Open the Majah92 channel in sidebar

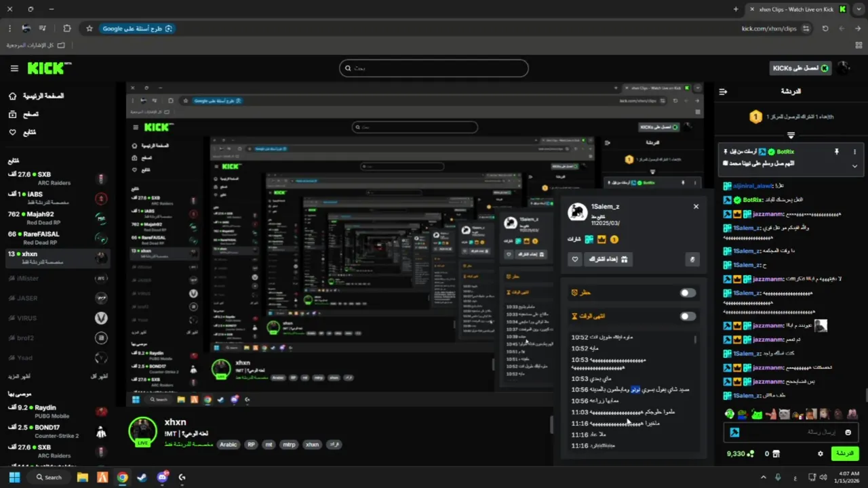coord(56,218)
